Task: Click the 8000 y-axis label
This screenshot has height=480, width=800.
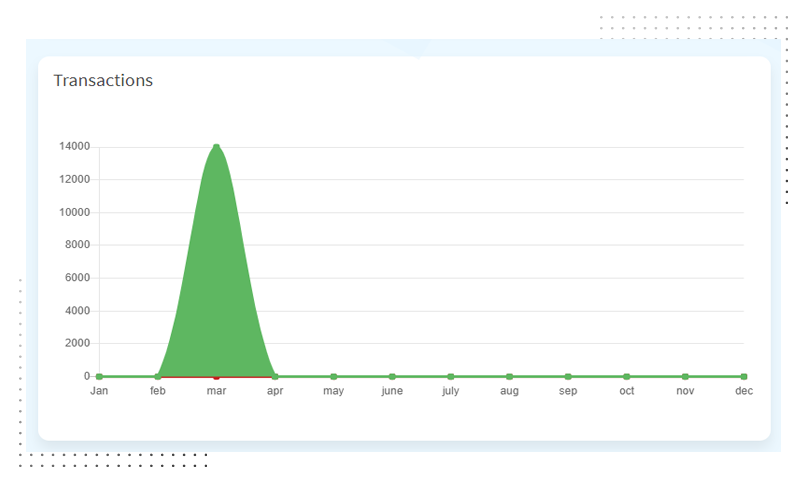Action: (78, 245)
